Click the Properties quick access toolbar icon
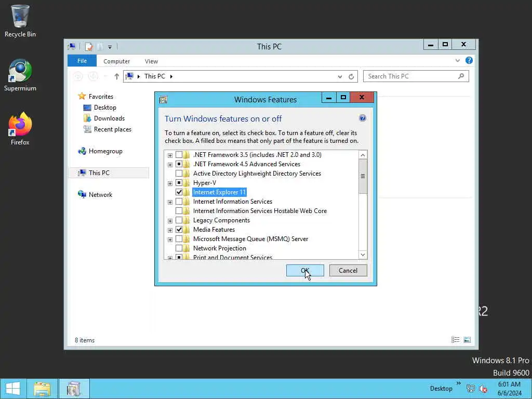 coord(88,46)
